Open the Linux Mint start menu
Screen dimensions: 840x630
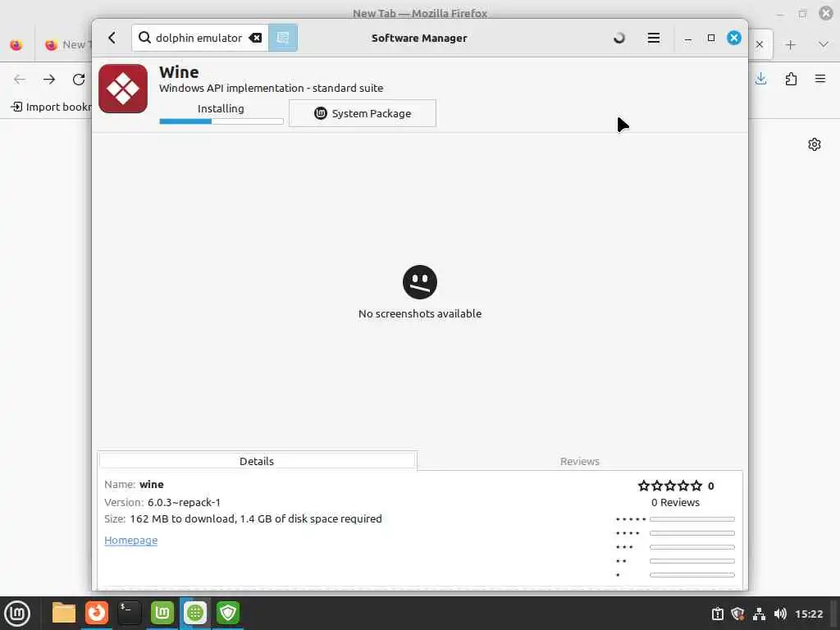tap(17, 614)
